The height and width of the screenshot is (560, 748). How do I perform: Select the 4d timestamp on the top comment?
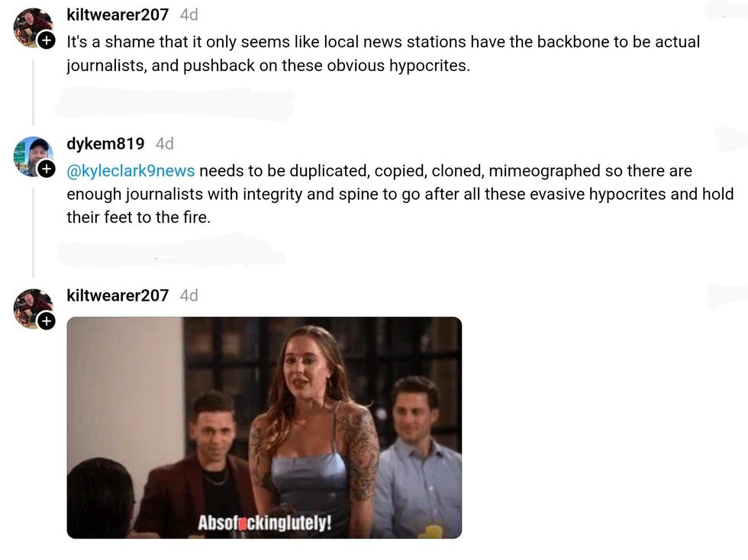(x=189, y=14)
